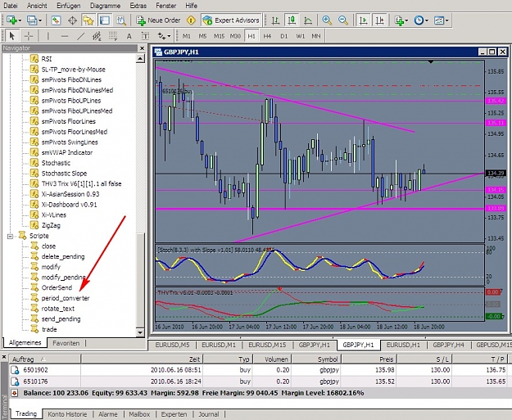Select the Fibonacci retracement tool

point(113,36)
